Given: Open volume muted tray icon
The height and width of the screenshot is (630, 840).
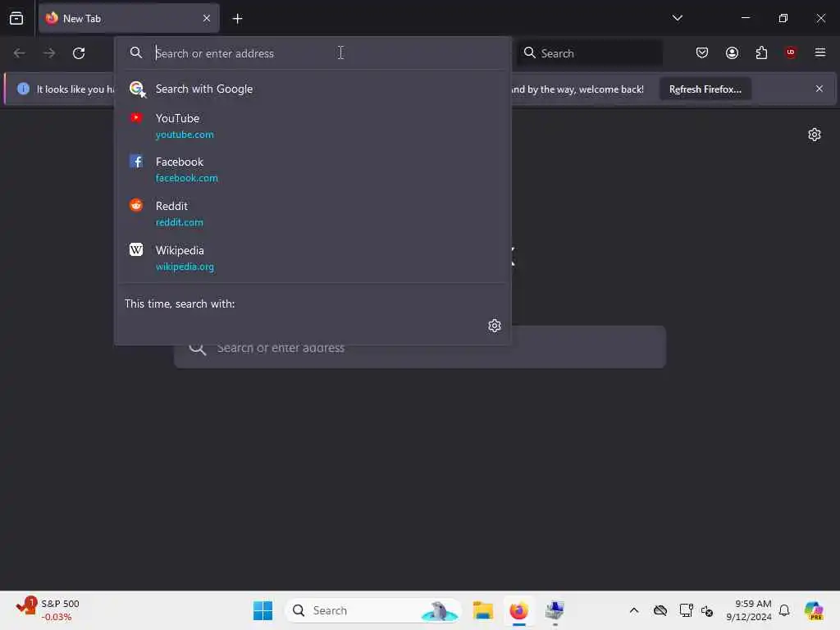Looking at the screenshot, I should (707, 610).
